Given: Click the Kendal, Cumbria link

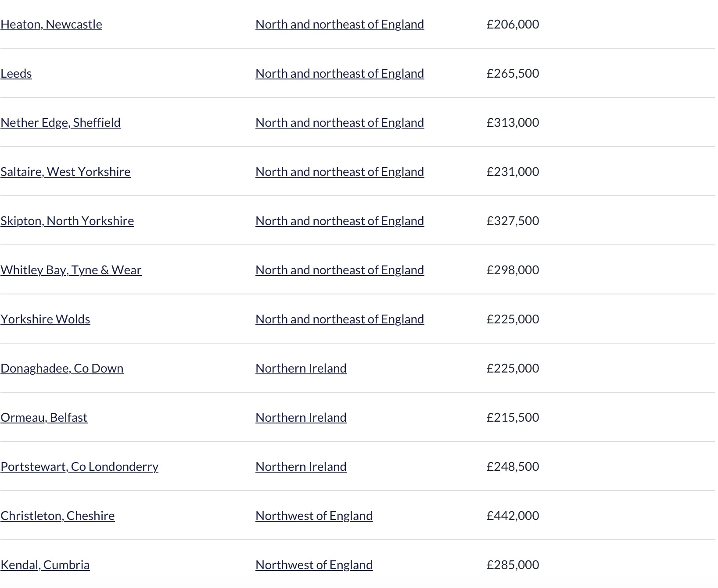Looking at the screenshot, I should pyautogui.click(x=45, y=565).
